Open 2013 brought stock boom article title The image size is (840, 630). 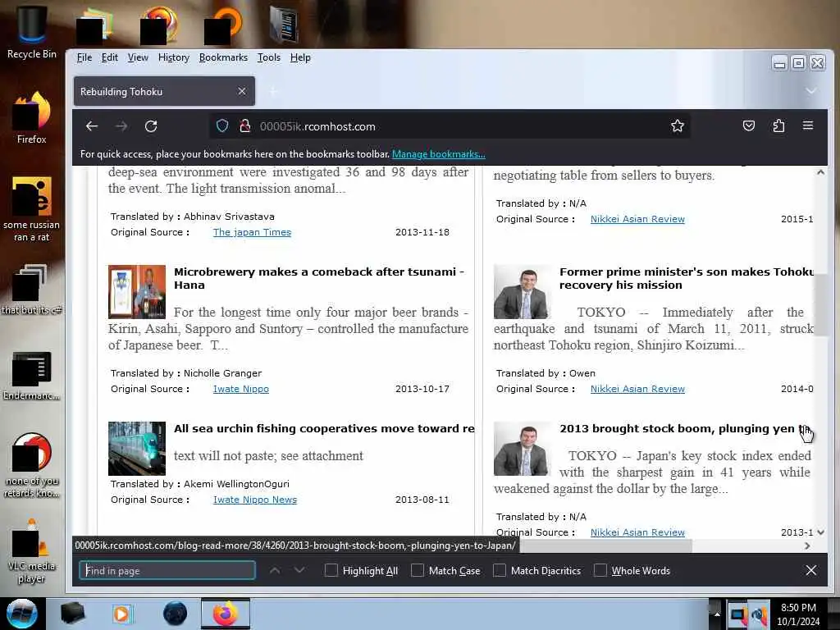pyautogui.click(x=686, y=428)
